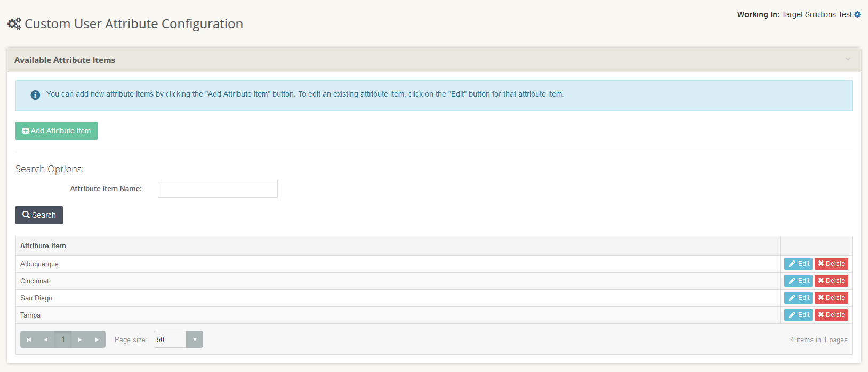Click the '4 items in 1 pages' text
Viewport: 868px width, 372px height.
(x=819, y=340)
